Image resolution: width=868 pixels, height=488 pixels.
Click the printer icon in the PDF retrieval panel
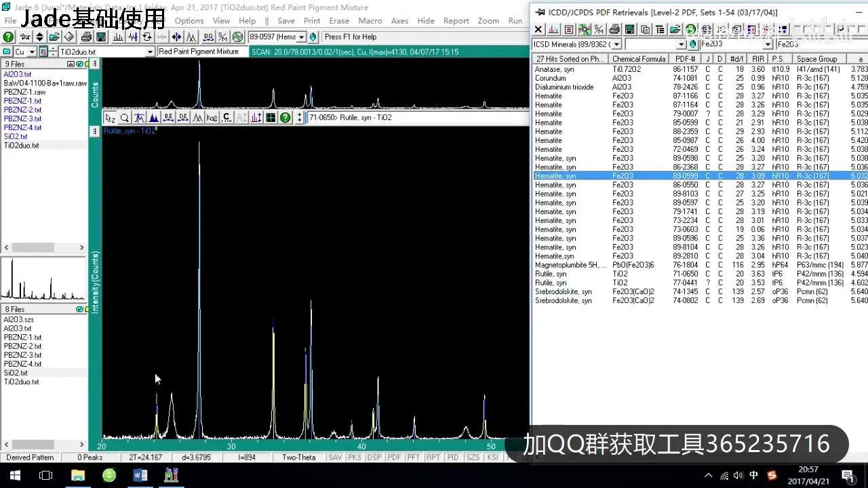pyautogui.click(x=613, y=30)
